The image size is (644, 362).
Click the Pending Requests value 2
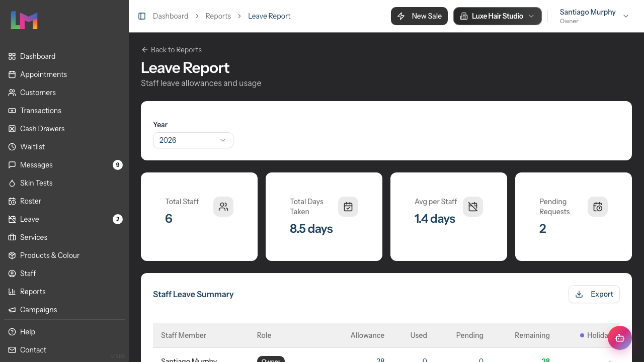(x=543, y=229)
